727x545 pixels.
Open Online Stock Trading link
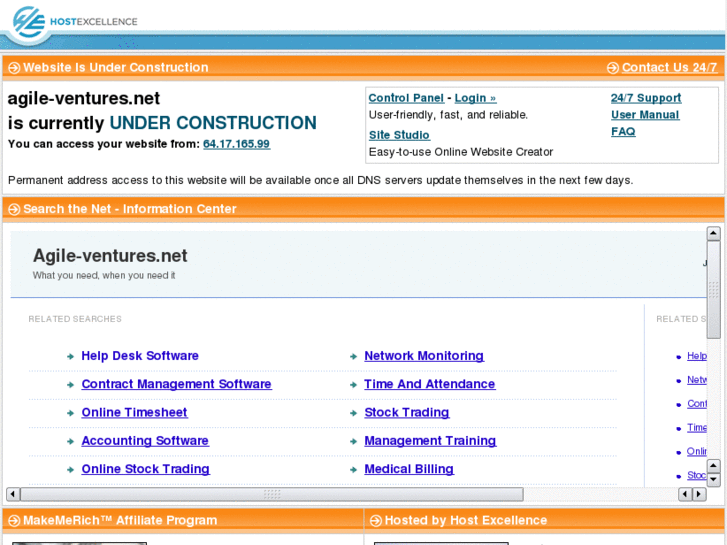pos(146,469)
